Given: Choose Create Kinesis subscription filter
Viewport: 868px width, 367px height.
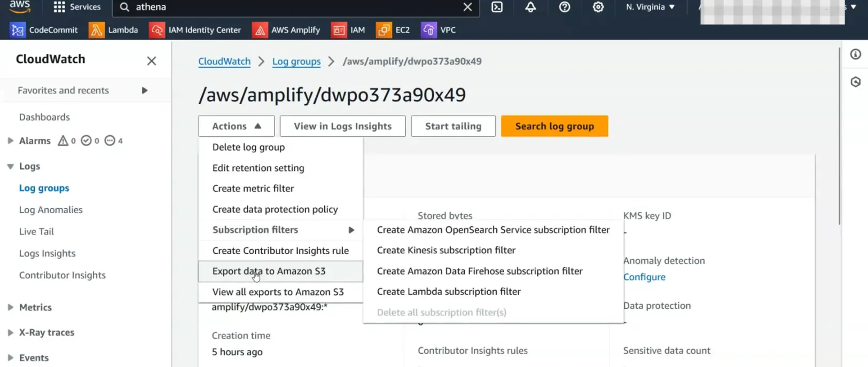Looking at the screenshot, I should 493,250.
